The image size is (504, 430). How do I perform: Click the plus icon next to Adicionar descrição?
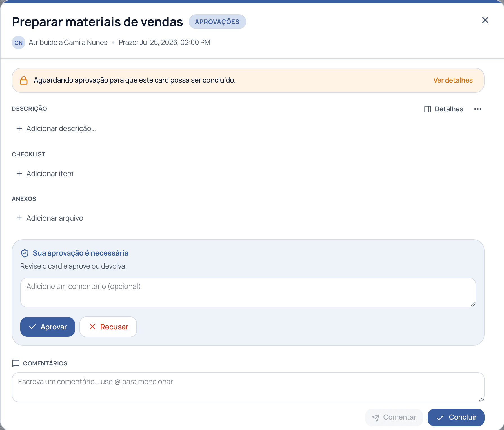point(19,129)
